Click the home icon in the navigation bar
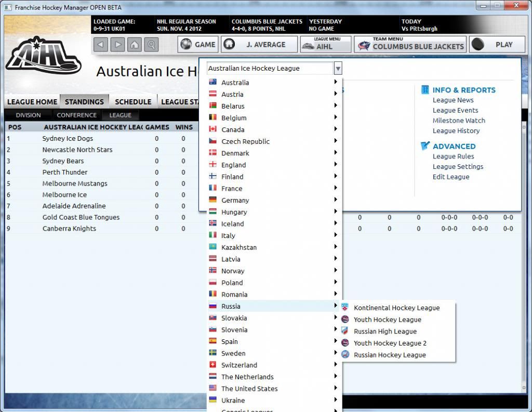 pyautogui.click(x=135, y=45)
